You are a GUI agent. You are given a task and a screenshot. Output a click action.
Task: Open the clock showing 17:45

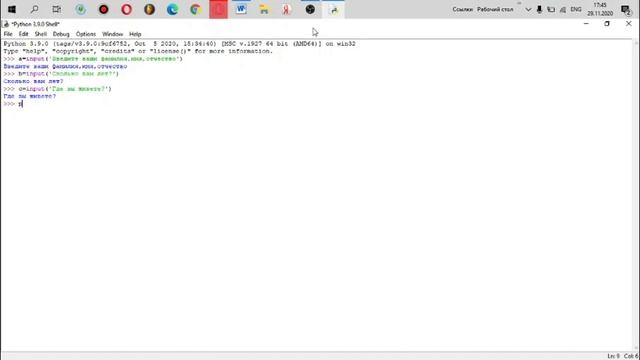tap(600, 9)
